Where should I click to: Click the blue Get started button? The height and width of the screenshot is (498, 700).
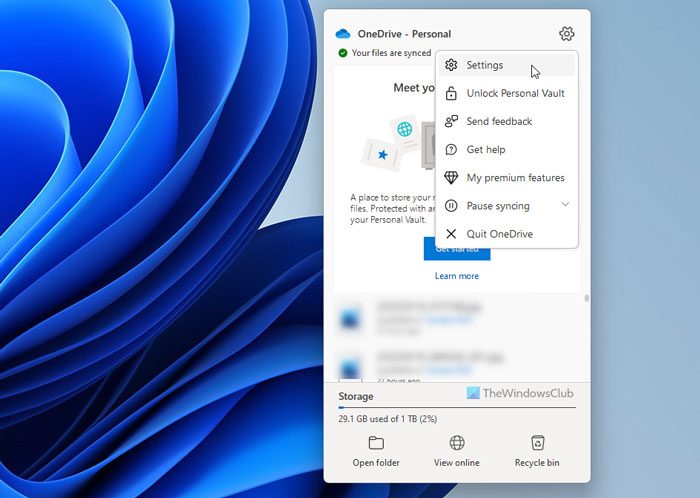click(457, 253)
